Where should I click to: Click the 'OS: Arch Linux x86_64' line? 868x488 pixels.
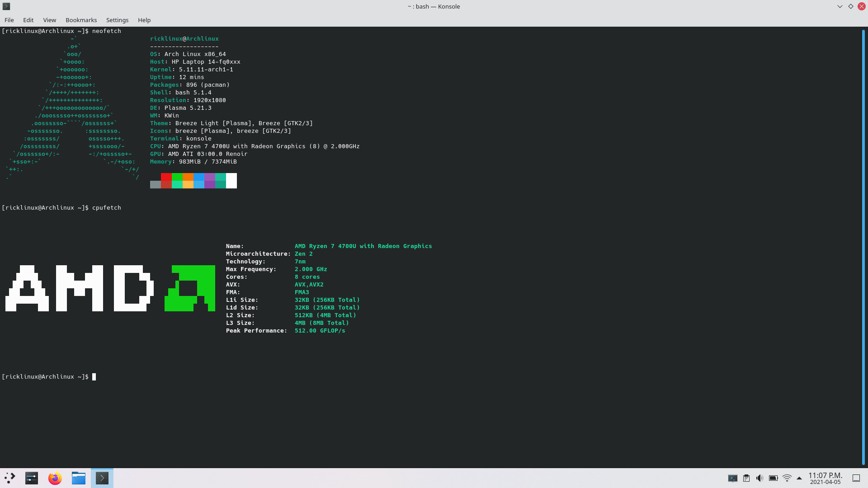pyautogui.click(x=188, y=54)
